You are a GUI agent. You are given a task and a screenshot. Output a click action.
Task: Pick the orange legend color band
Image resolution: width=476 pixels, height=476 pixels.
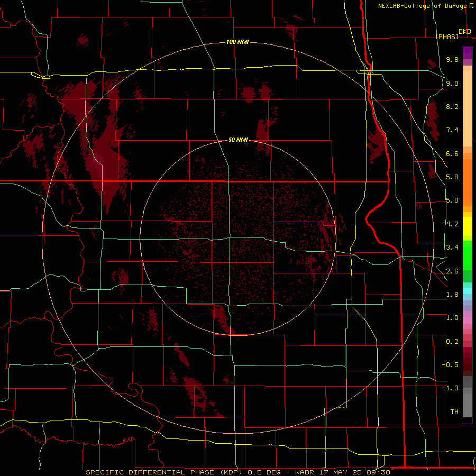467,182
